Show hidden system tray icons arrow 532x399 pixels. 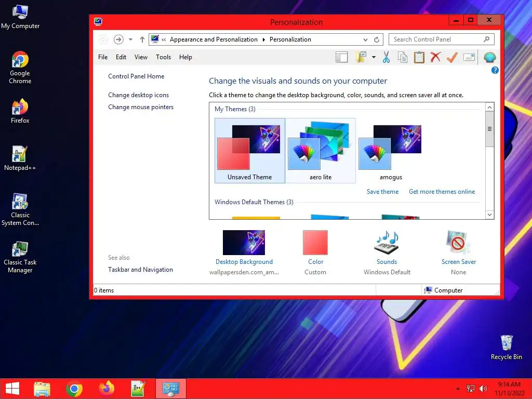point(458,389)
